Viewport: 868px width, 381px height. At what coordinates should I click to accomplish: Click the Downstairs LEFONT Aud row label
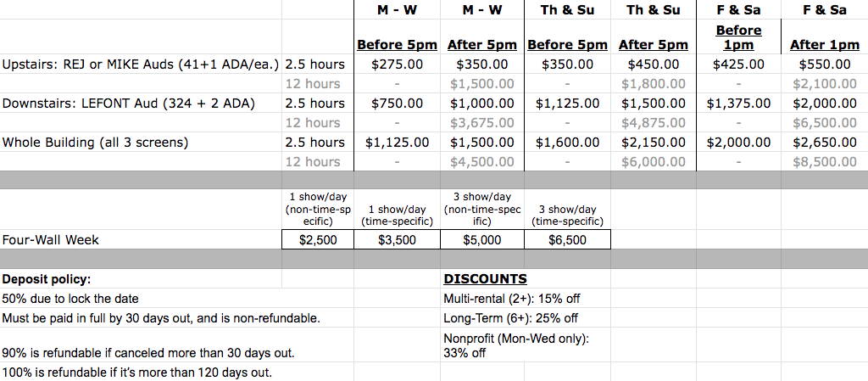[x=129, y=103]
